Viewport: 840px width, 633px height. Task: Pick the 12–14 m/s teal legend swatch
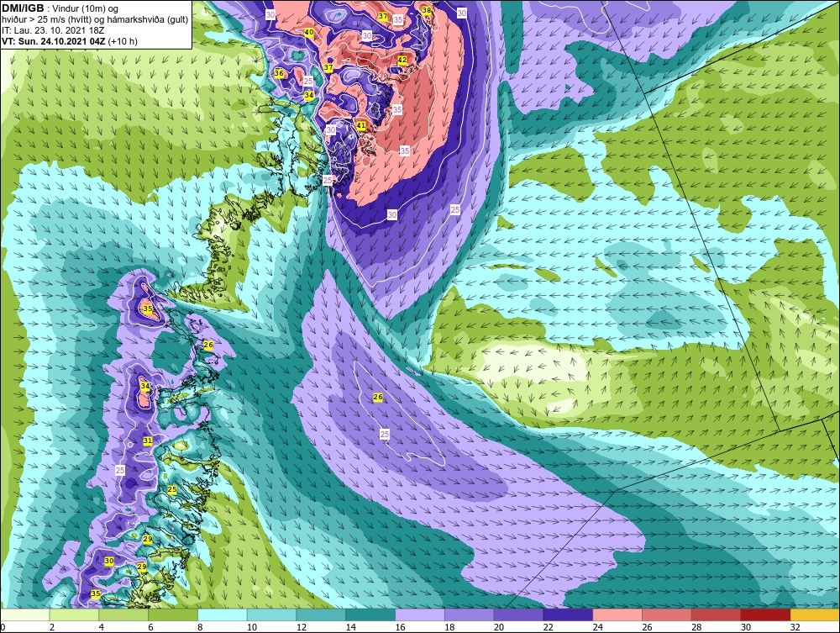[x=321, y=615]
